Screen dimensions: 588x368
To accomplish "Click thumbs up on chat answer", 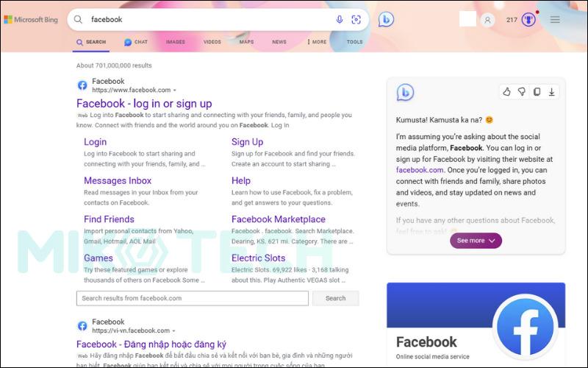I will [x=506, y=92].
